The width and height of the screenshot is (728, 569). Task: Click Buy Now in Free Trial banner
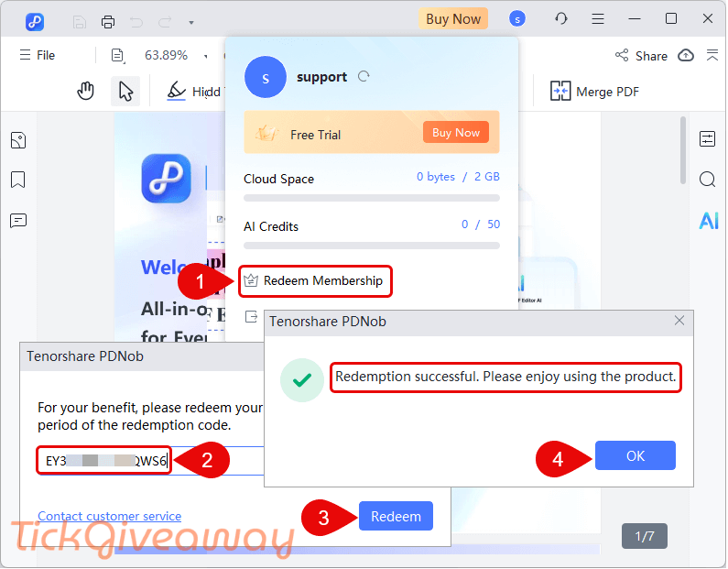(x=455, y=132)
